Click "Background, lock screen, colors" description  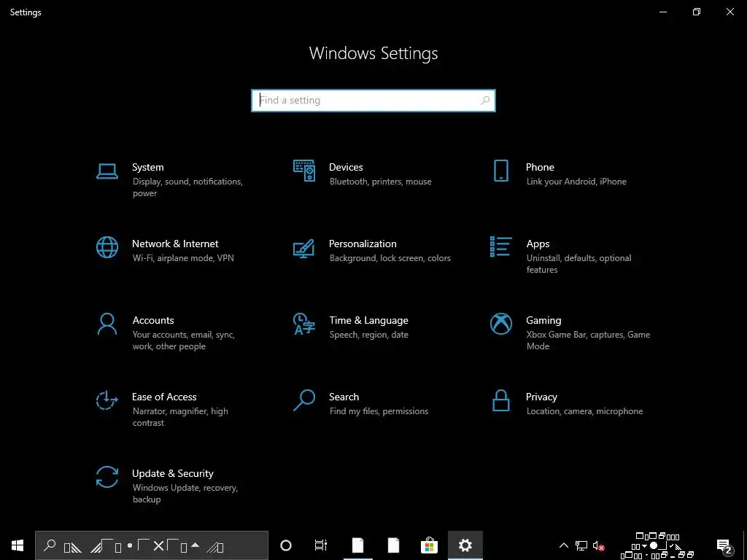click(x=390, y=258)
